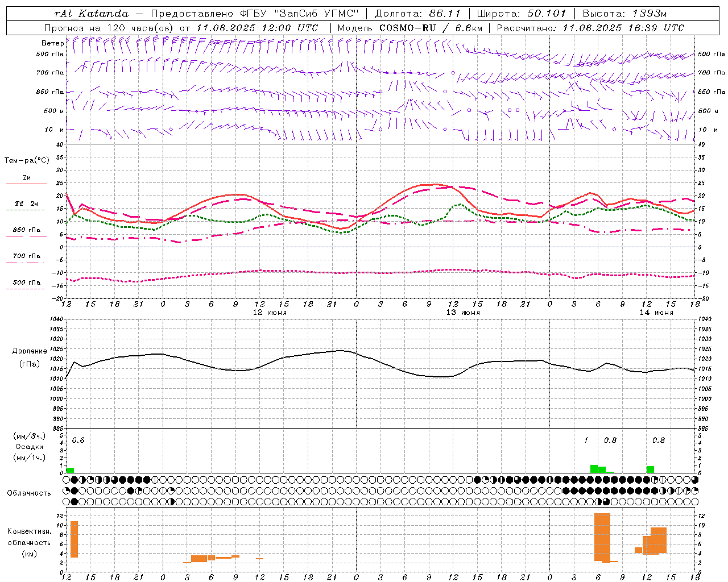Click the 1040 value on left pressure axis
728x582 pixels.
57,319
